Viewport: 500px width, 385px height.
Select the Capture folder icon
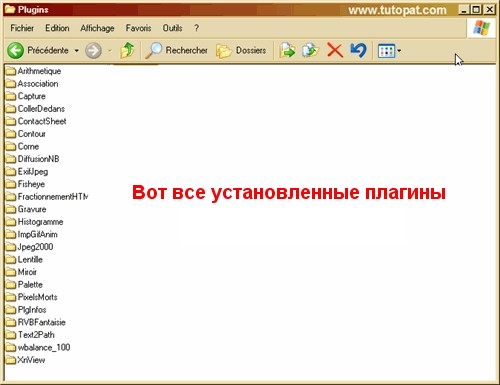click(11, 96)
